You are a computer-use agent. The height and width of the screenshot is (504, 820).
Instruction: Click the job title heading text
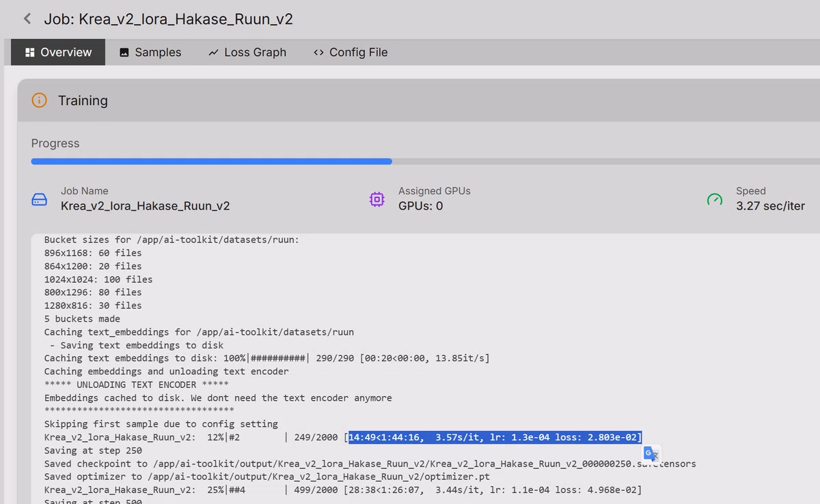168,18
